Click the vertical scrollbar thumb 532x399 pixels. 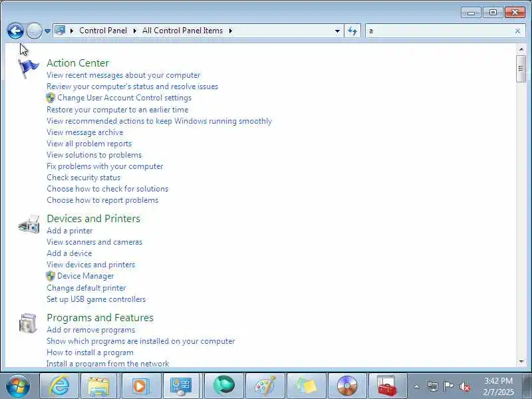tap(521, 69)
